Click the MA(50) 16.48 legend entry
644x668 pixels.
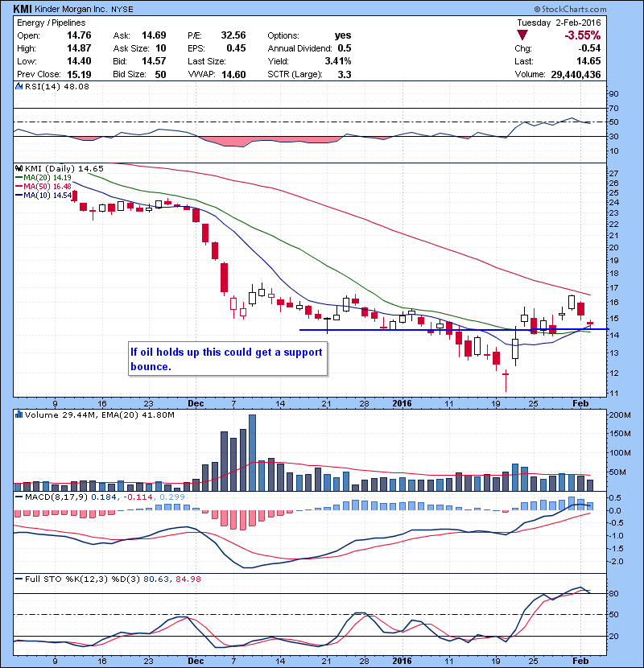click(x=43, y=187)
